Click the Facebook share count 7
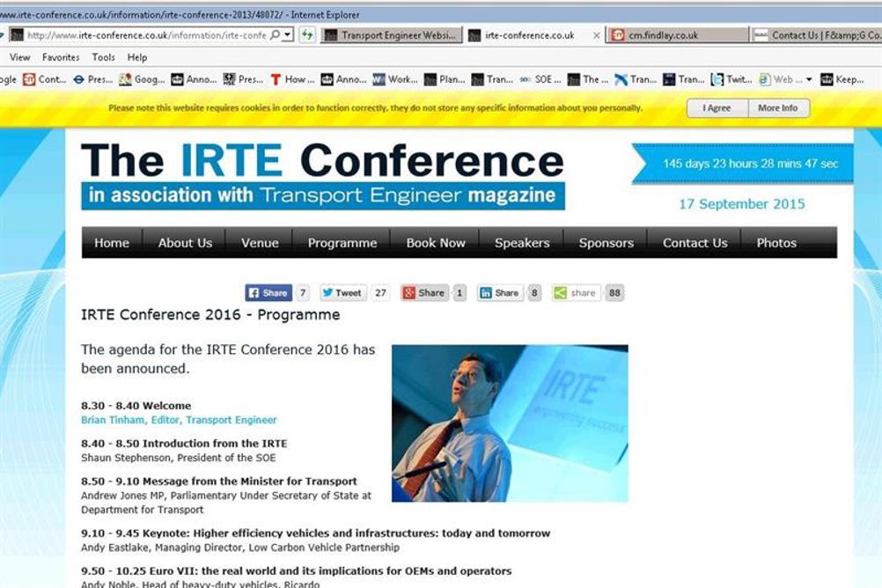 (x=303, y=292)
